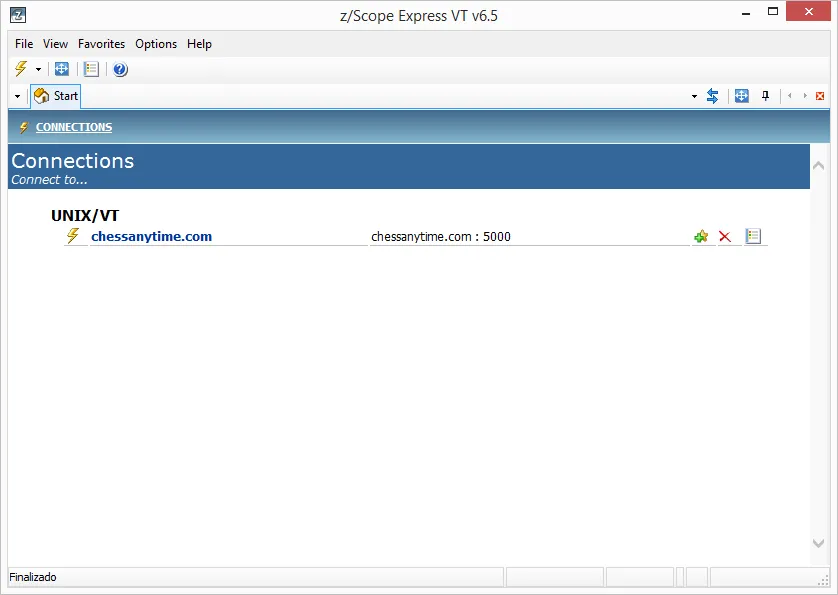Open the Options menu
Image resolution: width=838 pixels, height=595 pixels.
tap(156, 44)
